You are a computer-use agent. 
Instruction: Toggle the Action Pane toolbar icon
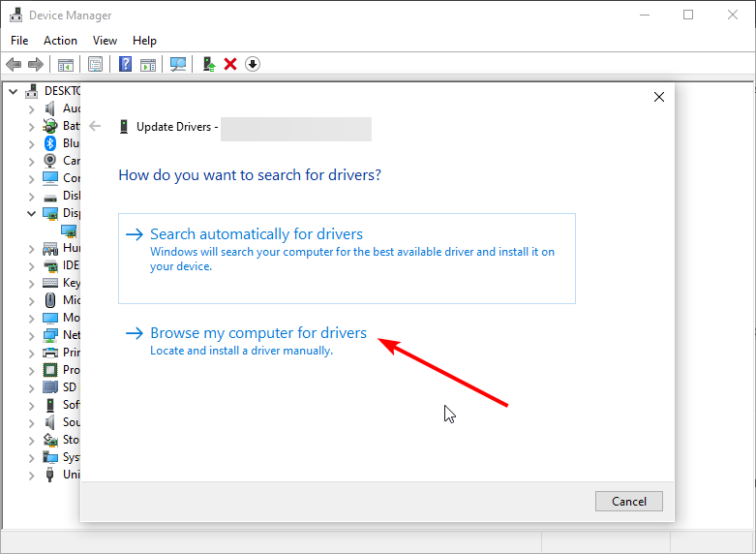pyautogui.click(x=148, y=64)
